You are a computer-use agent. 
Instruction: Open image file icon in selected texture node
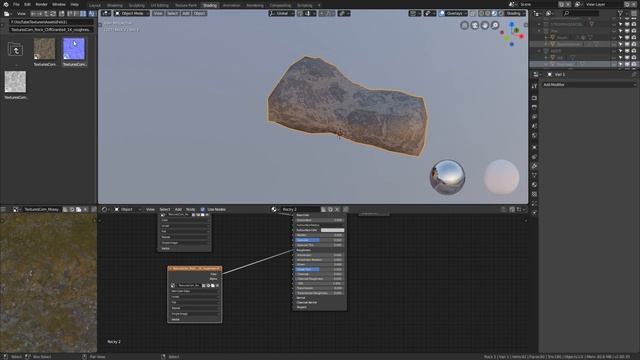(x=213, y=285)
